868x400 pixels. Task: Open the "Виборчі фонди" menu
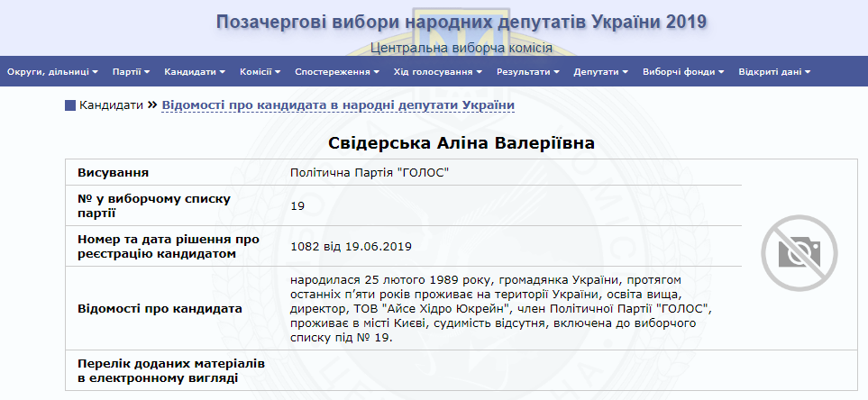pyautogui.click(x=683, y=71)
